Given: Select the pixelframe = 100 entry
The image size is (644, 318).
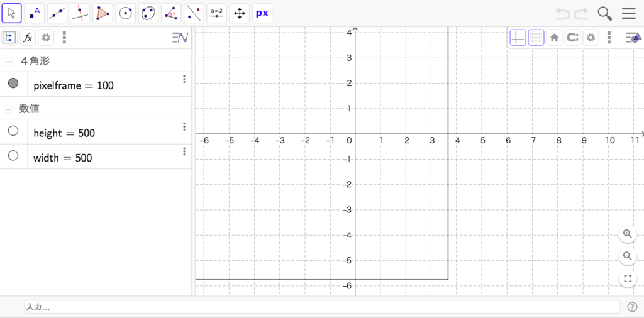Looking at the screenshot, I should coord(74,85).
